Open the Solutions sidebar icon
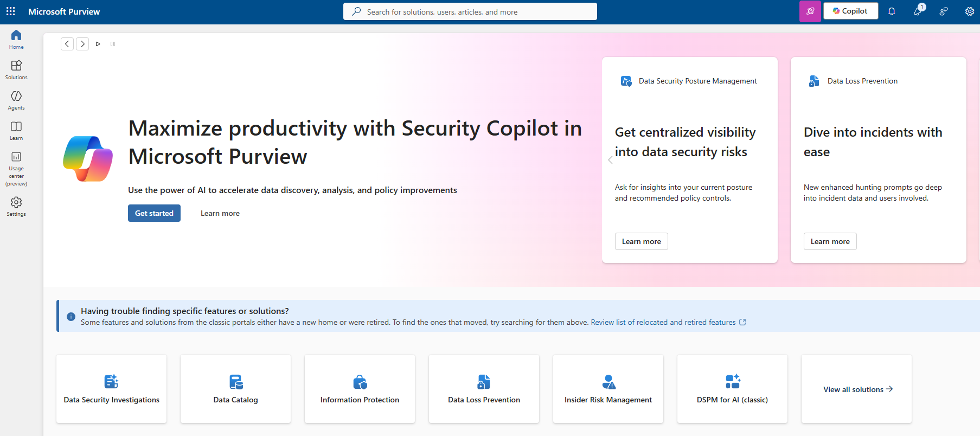 pos(16,69)
